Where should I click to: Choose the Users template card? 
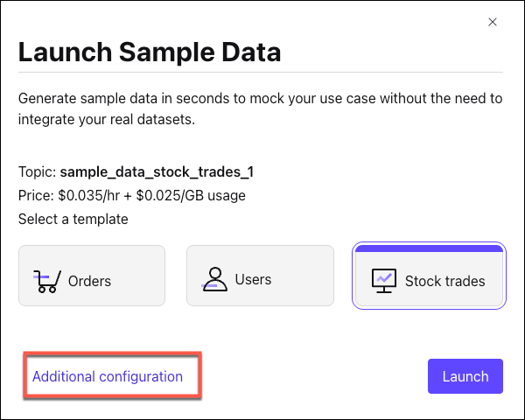pos(260,276)
